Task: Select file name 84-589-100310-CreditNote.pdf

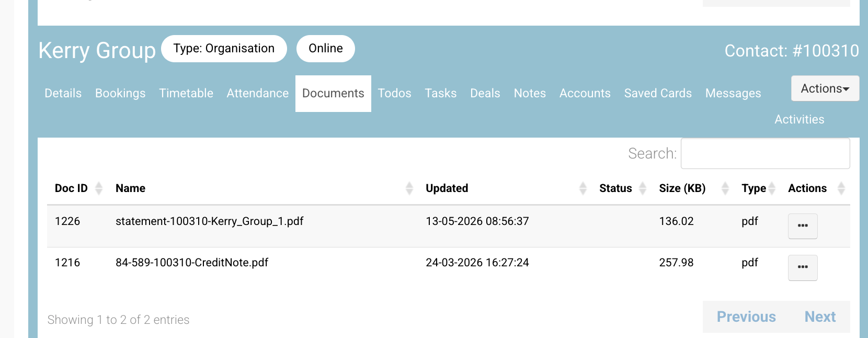Action: click(192, 263)
